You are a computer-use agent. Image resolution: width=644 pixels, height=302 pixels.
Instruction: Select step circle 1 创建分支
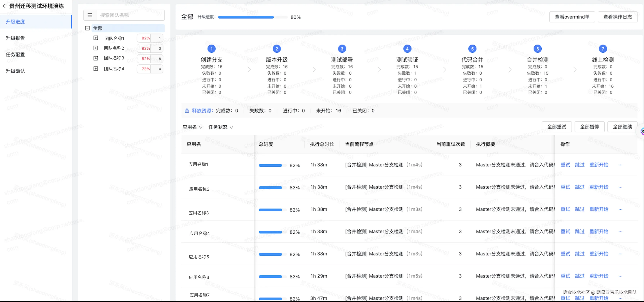[x=211, y=48]
